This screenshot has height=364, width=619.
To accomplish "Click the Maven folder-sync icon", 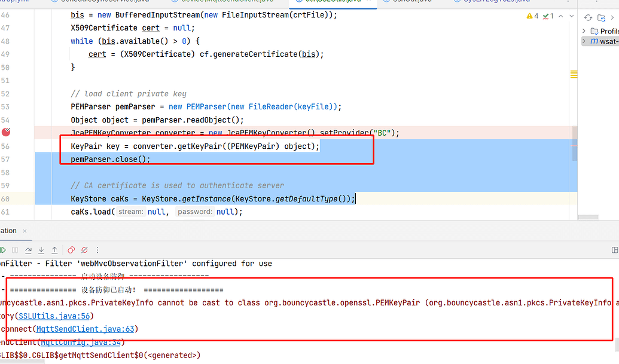I will click(602, 17).
